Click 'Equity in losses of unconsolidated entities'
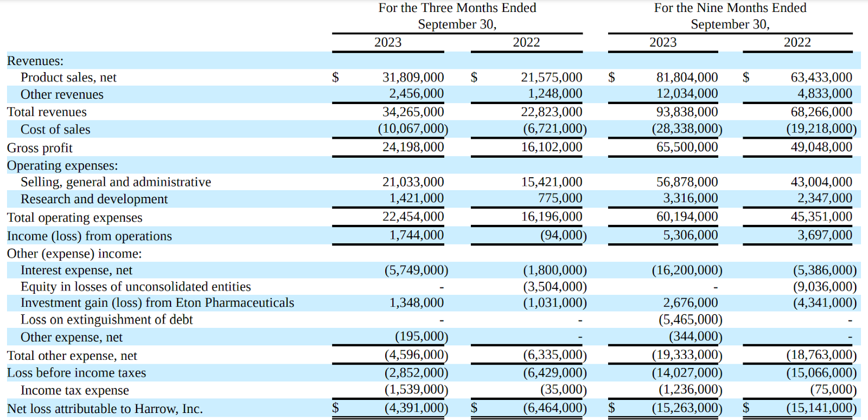The image size is (868, 420). click(x=136, y=286)
